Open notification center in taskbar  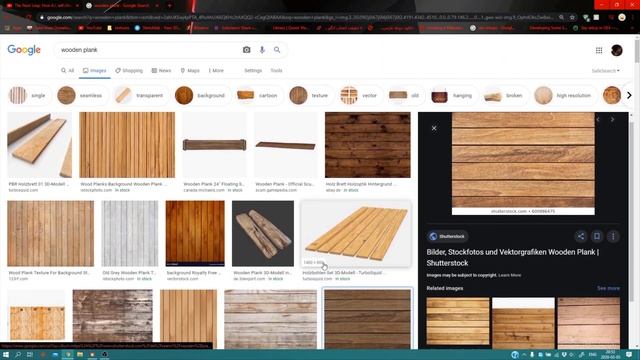point(629,355)
